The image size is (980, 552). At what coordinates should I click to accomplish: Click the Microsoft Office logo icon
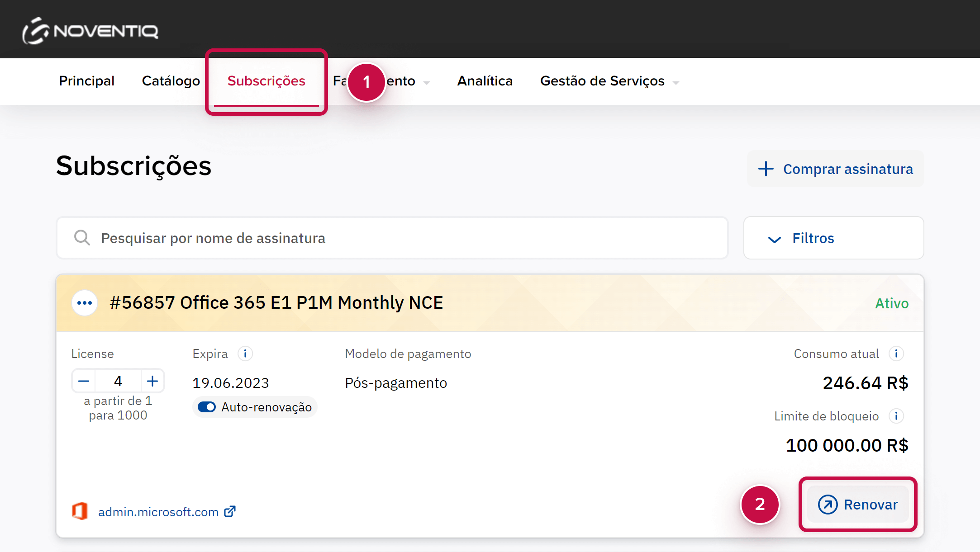pos(80,511)
